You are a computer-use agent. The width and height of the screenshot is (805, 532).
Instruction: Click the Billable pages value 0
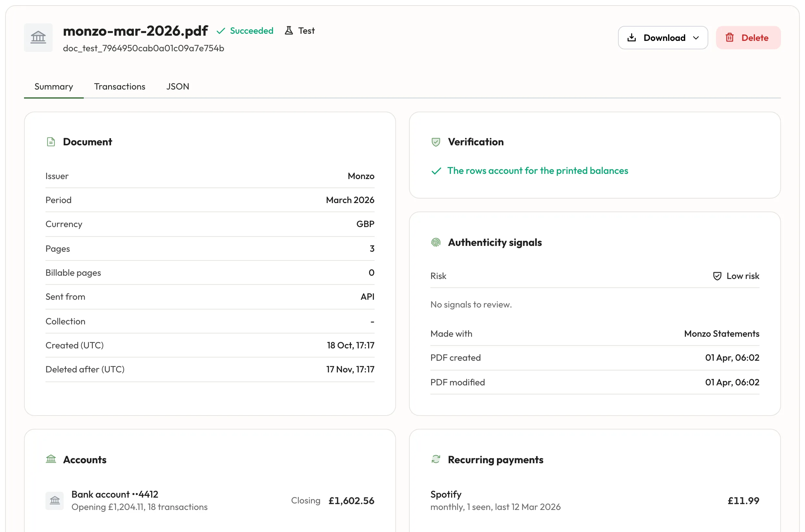[x=371, y=273]
